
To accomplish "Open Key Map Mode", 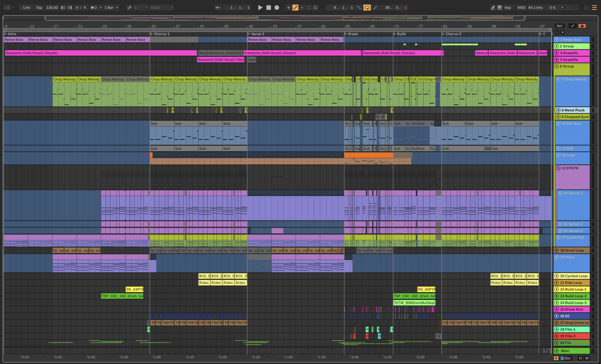I will (x=508, y=8).
